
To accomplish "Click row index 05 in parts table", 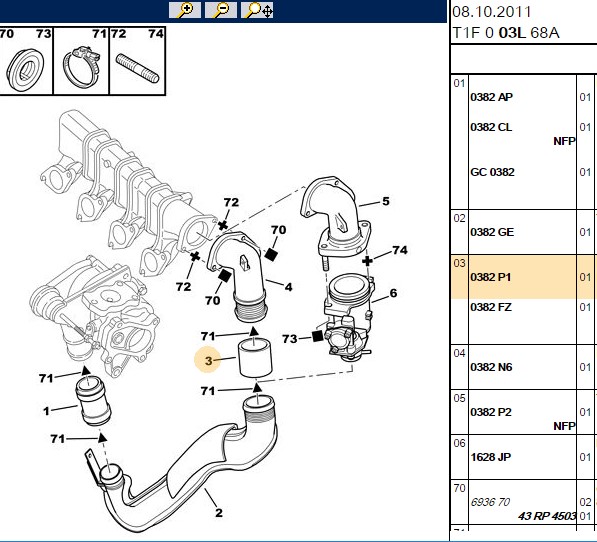I will coord(459,399).
